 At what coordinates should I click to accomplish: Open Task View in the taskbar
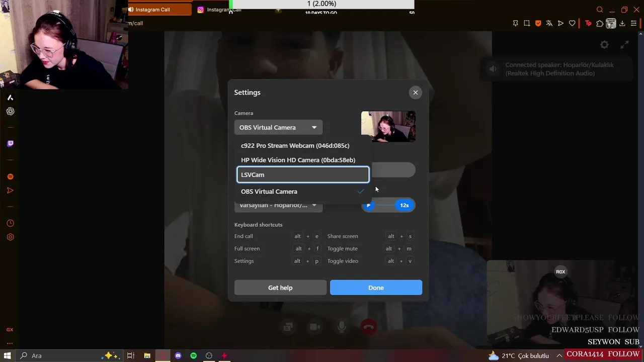coord(130,355)
